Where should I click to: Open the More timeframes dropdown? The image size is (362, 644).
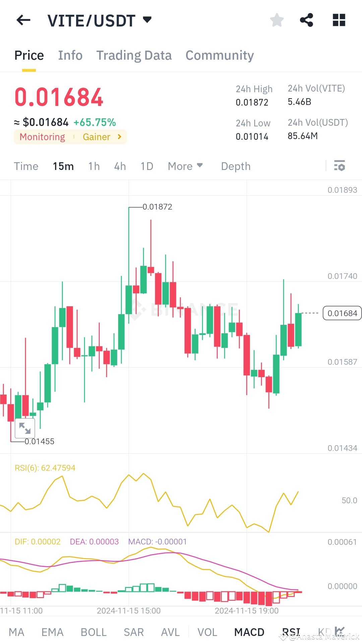185,166
